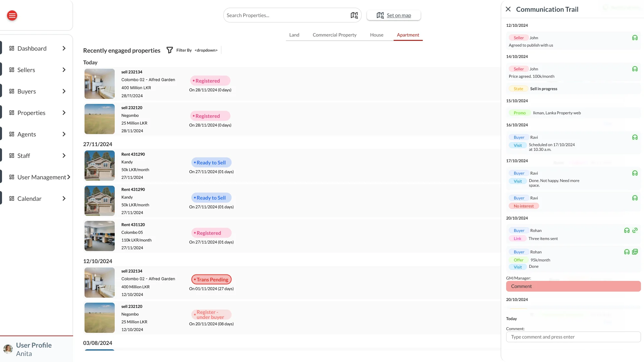This screenshot has height=362, width=644.
Task: Click link icon for Rohan Three items sent
Action: 635,231
